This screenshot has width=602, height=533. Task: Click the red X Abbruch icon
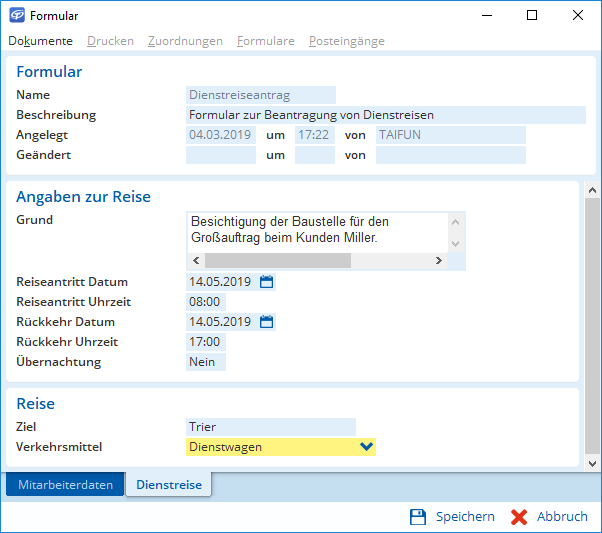tap(519, 517)
